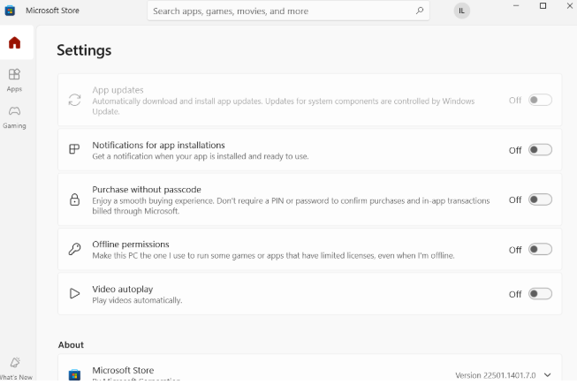Click the padlock icon for Purchase without passcode
The width and height of the screenshot is (577, 392).
click(x=75, y=200)
